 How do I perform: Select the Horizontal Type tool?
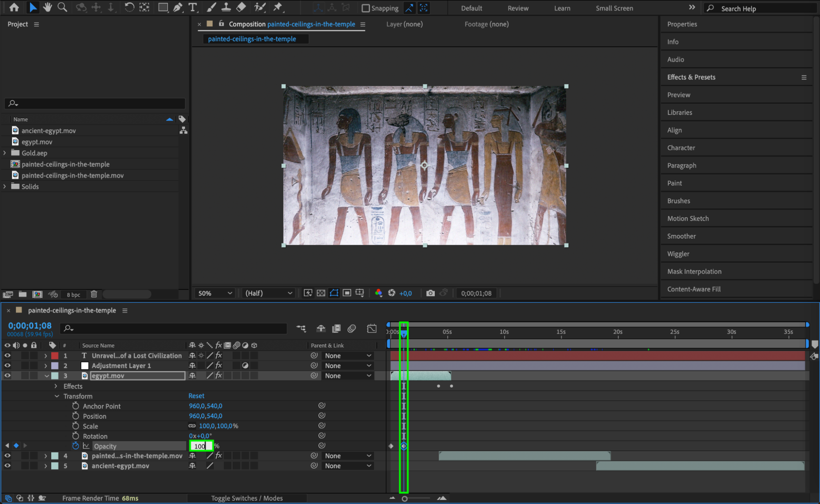tap(192, 7)
